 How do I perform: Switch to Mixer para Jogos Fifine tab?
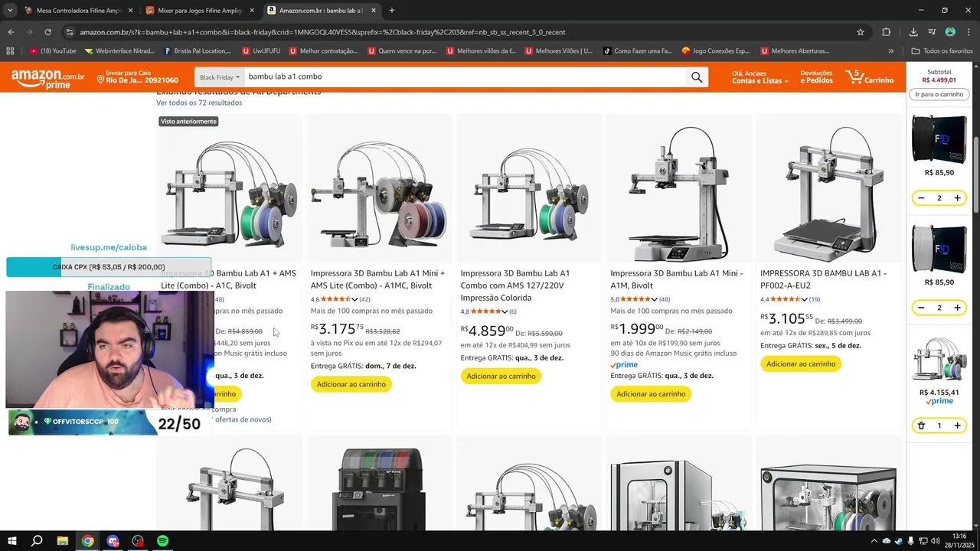tap(199, 11)
